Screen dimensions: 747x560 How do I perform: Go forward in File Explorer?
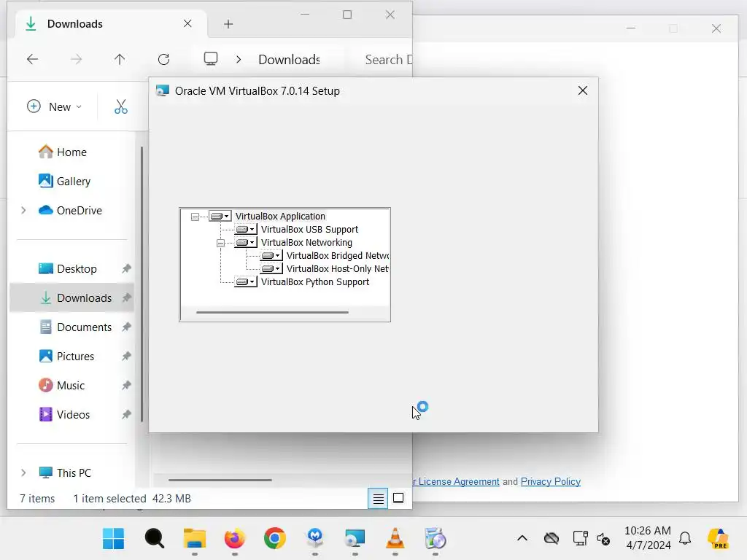[x=76, y=60]
